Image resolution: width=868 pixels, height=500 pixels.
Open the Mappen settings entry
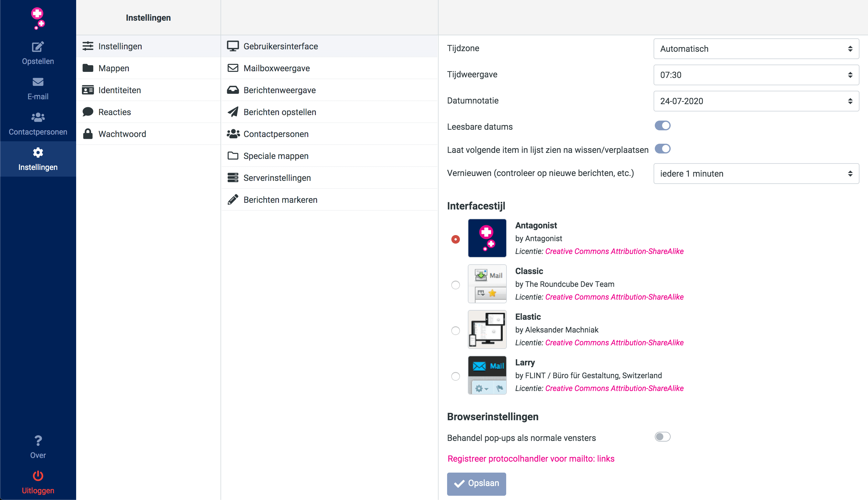(114, 68)
